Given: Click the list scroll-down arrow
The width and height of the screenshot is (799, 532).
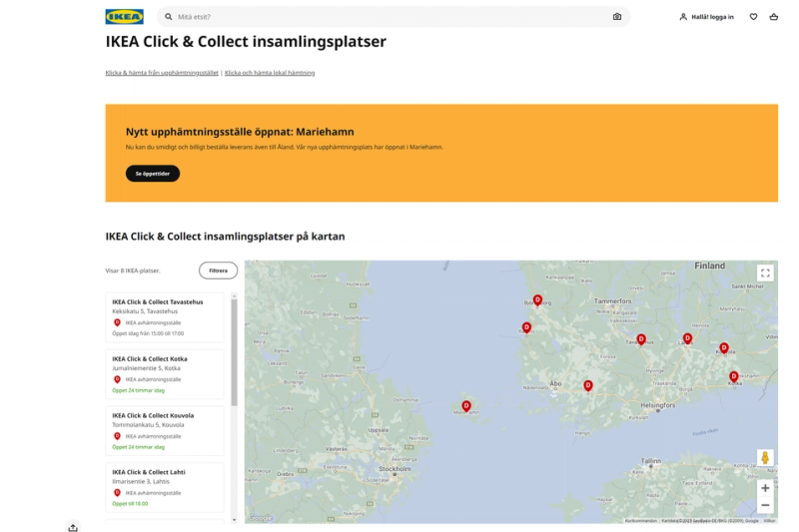Looking at the screenshot, I should (x=235, y=520).
